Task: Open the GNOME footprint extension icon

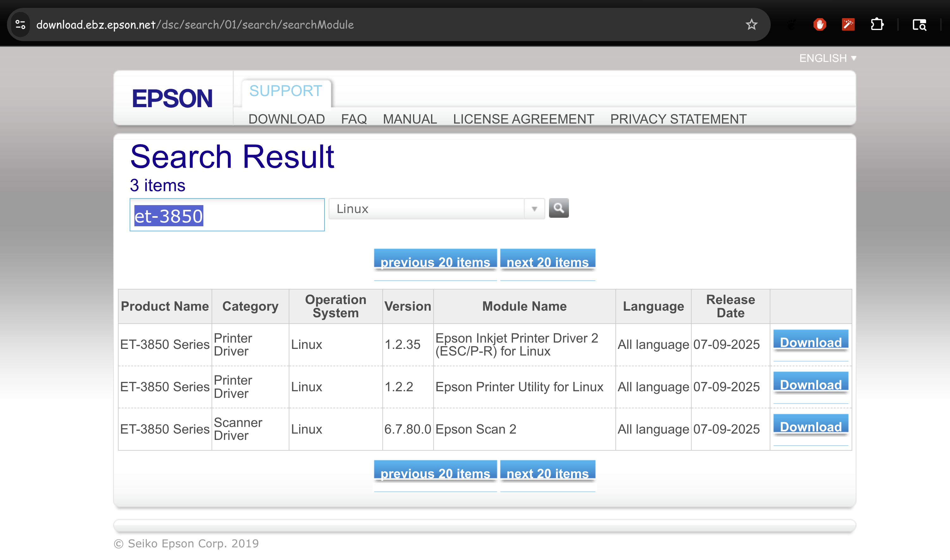Action: click(x=792, y=25)
